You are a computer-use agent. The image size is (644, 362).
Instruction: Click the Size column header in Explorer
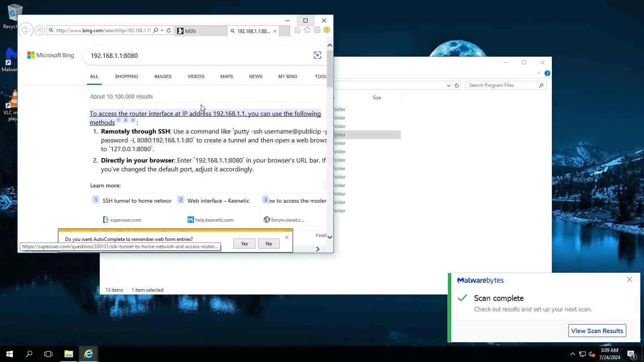(386, 98)
